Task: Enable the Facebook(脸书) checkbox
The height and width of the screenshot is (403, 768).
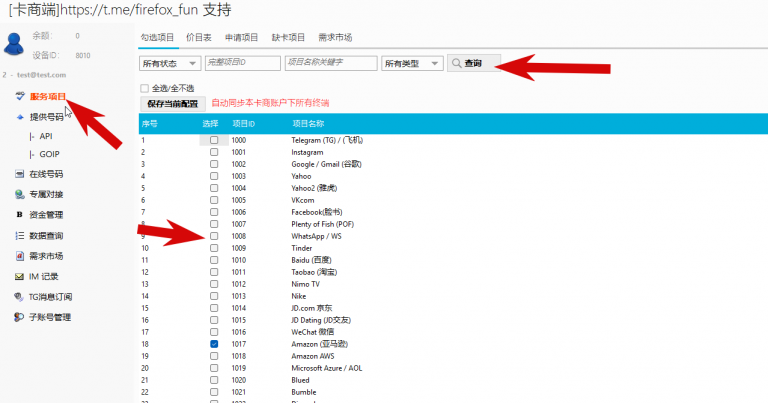Action: (214, 212)
